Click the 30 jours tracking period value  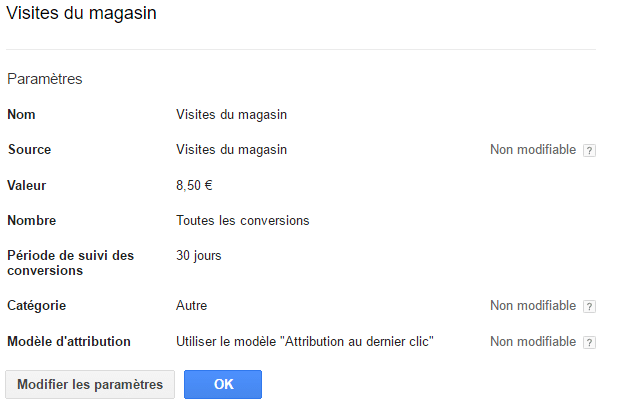click(x=199, y=255)
